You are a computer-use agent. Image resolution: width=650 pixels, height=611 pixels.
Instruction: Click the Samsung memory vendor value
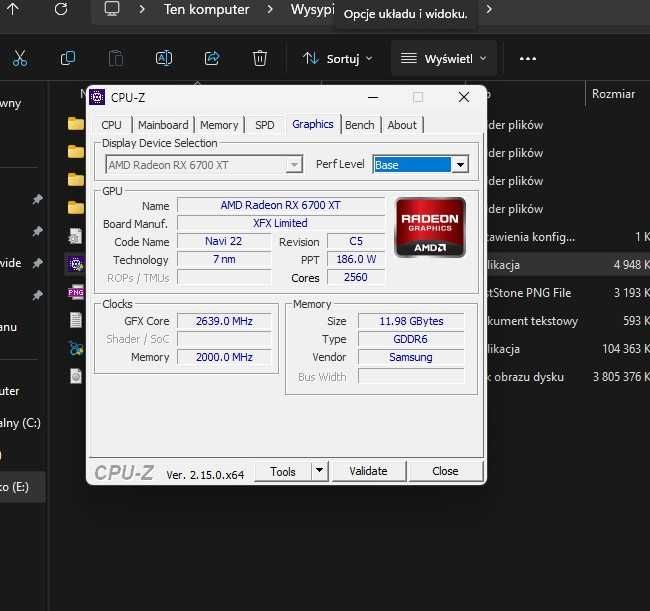click(411, 357)
